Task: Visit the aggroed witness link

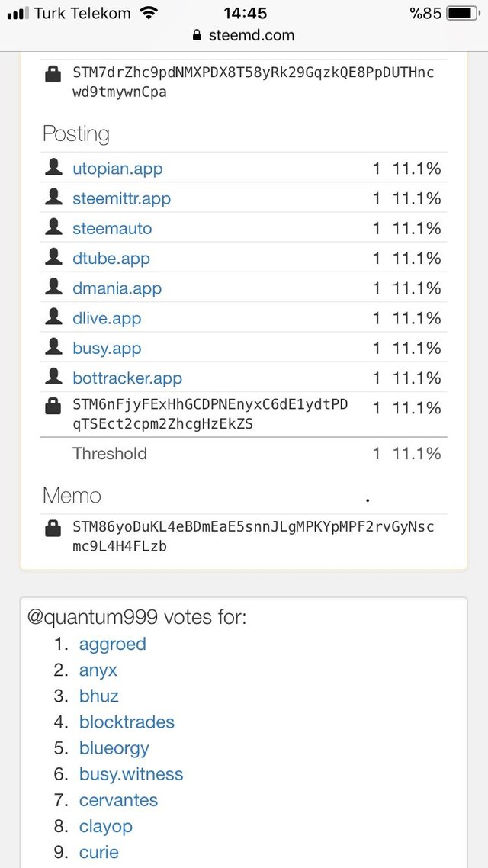Action: point(112,644)
